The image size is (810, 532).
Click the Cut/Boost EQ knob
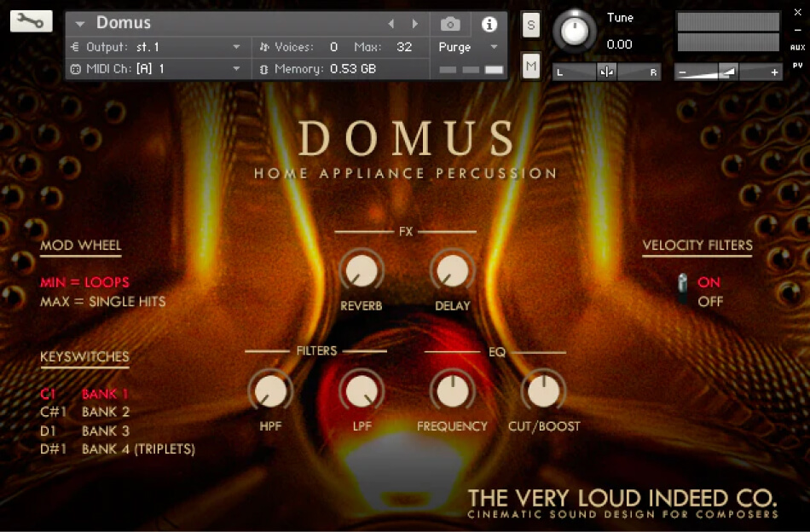tap(543, 391)
